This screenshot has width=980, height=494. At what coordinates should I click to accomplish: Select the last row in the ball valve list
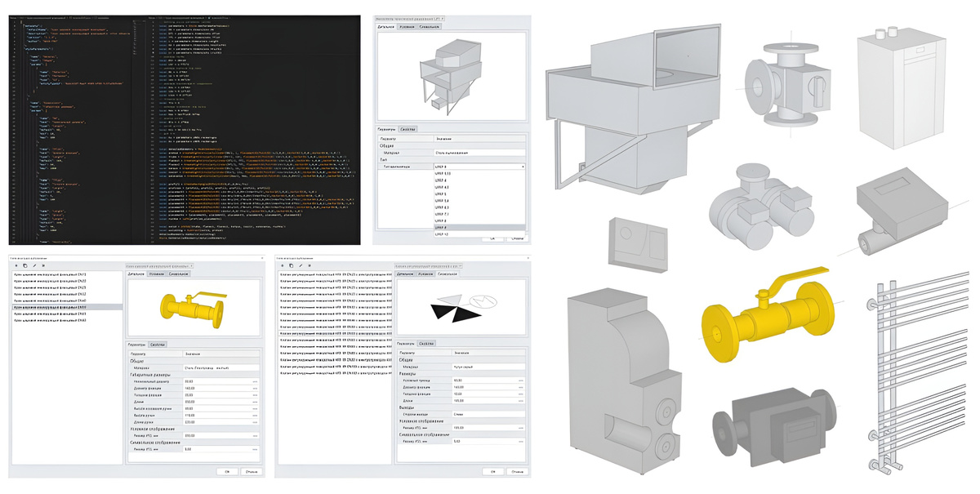click(x=67, y=320)
